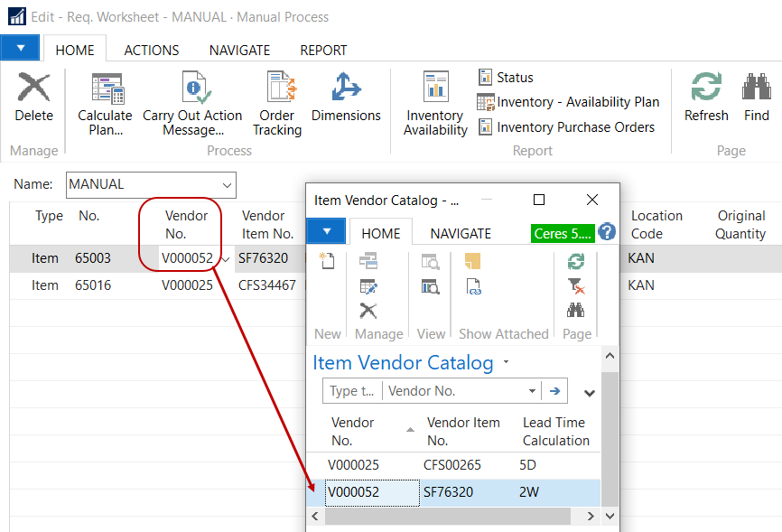Open the Vendor No. filter field dropdown
782x532 pixels.
[532, 391]
